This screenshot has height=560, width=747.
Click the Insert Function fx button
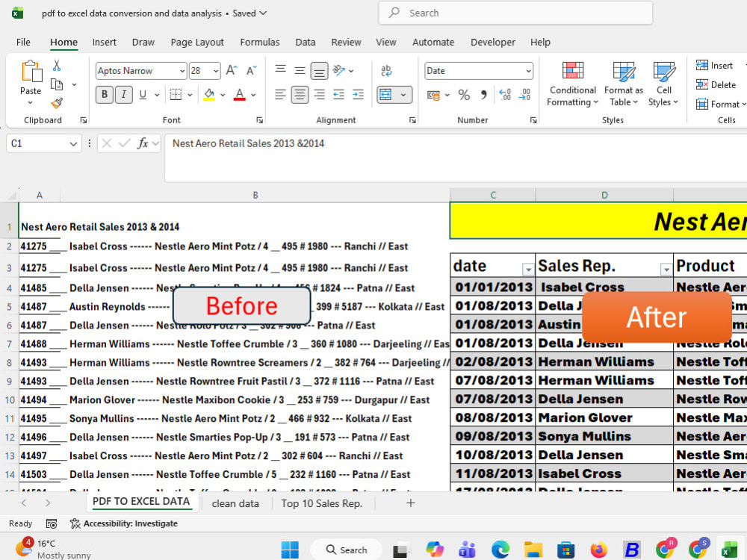click(143, 143)
